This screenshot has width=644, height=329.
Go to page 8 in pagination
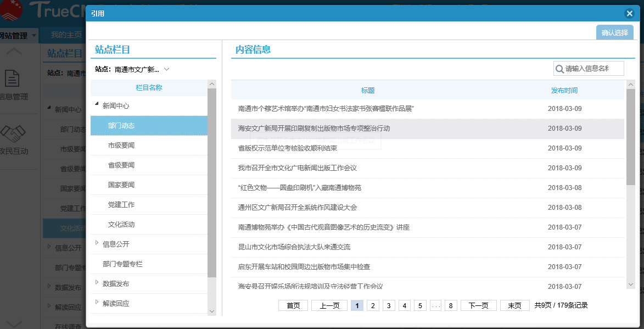[x=451, y=305]
